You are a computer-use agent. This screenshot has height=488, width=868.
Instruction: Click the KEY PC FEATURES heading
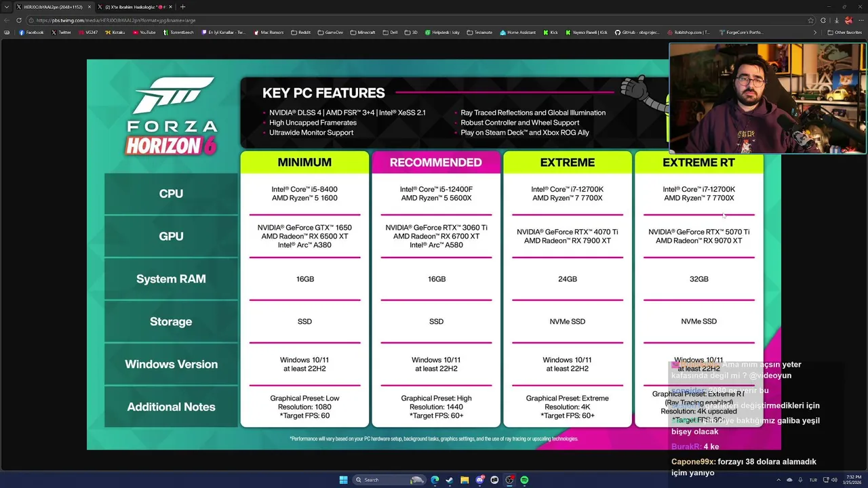pyautogui.click(x=323, y=94)
